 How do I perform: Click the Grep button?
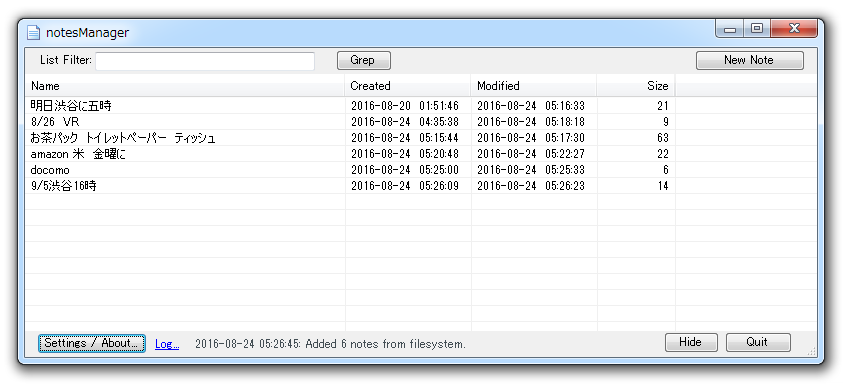pyautogui.click(x=364, y=60)
